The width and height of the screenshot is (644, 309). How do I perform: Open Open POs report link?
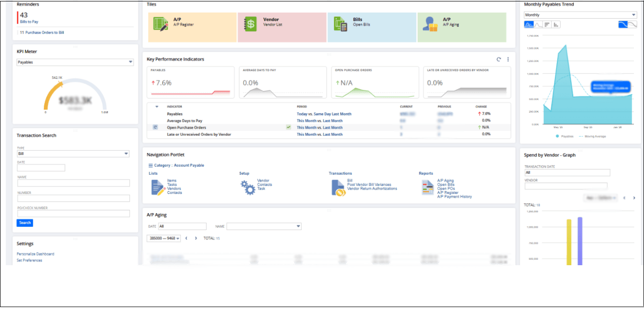[446, 189]
